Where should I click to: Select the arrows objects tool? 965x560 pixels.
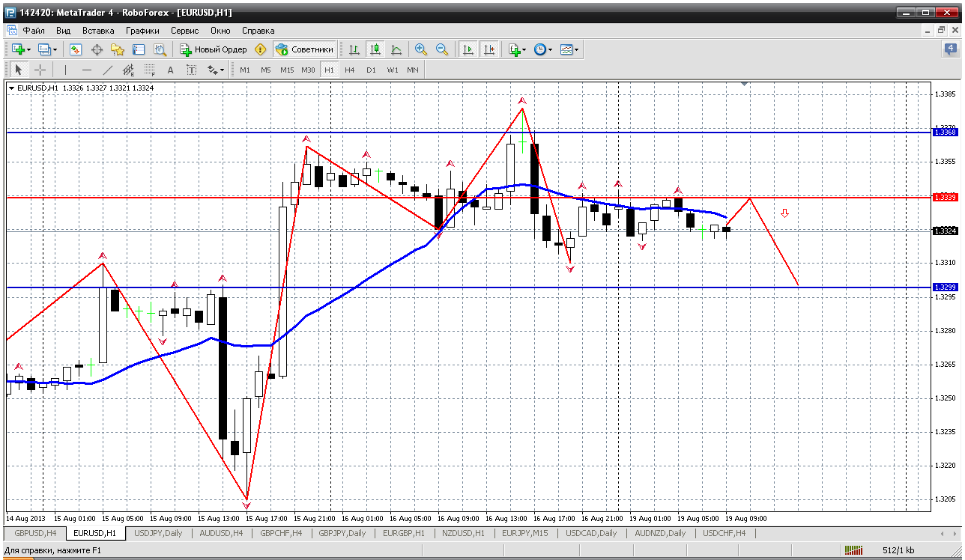click(212, 70)
